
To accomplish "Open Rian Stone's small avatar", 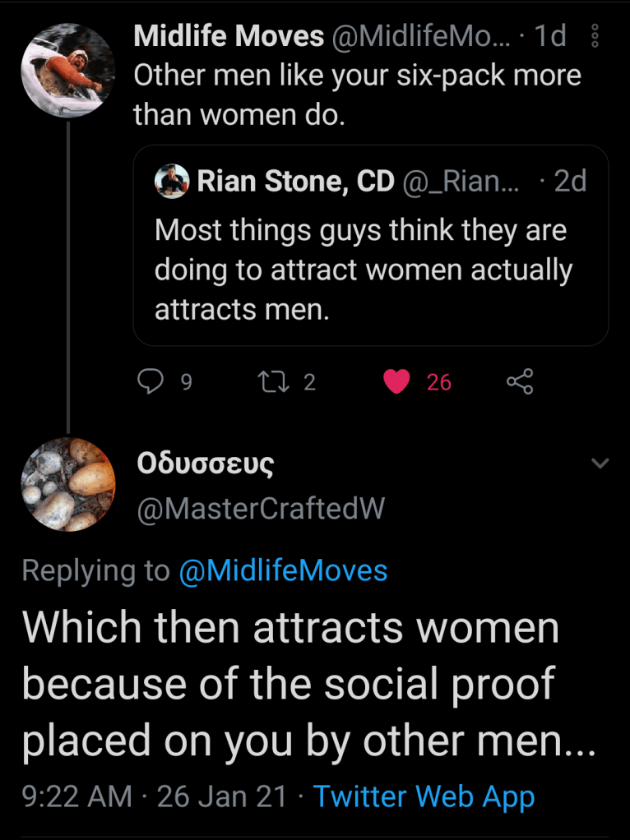I will (172, 182).
